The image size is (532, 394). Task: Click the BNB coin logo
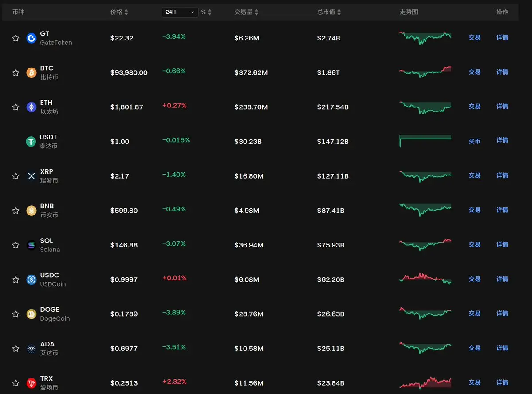point(31,211)
